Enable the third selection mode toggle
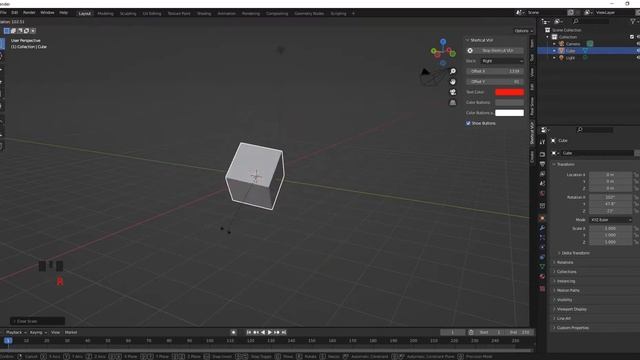 click(x=20, y=31)
